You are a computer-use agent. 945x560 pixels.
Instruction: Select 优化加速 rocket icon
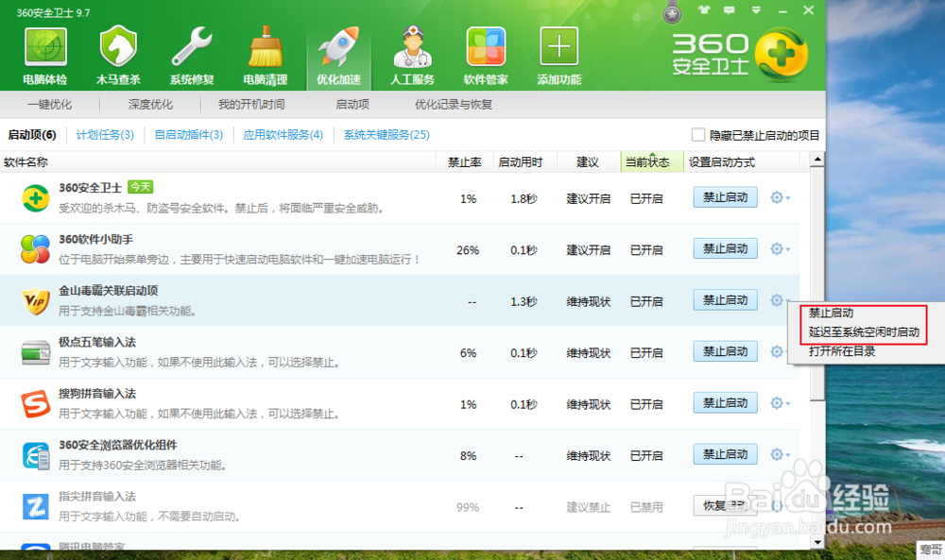pyautogui.click(x=338, y=54)
